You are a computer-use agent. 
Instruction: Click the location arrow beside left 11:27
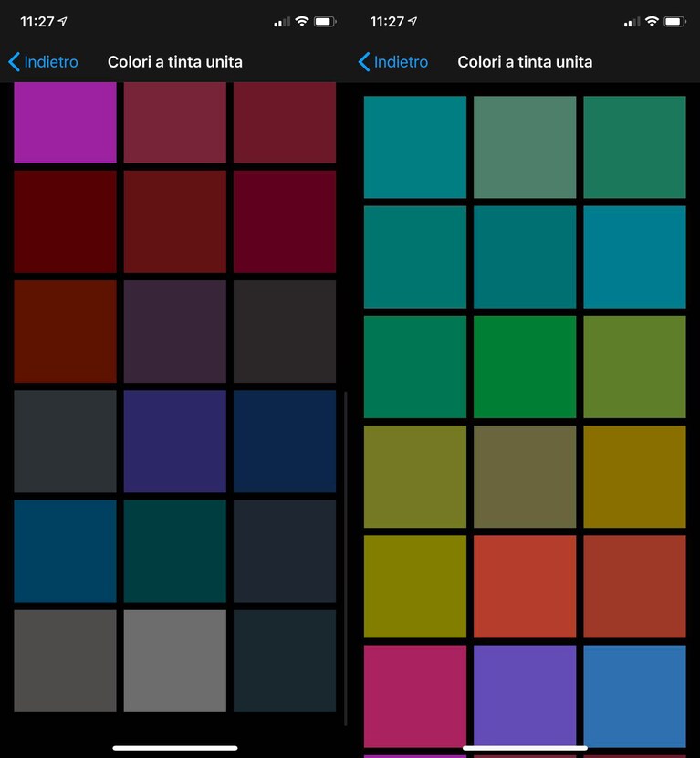point(62,21)
